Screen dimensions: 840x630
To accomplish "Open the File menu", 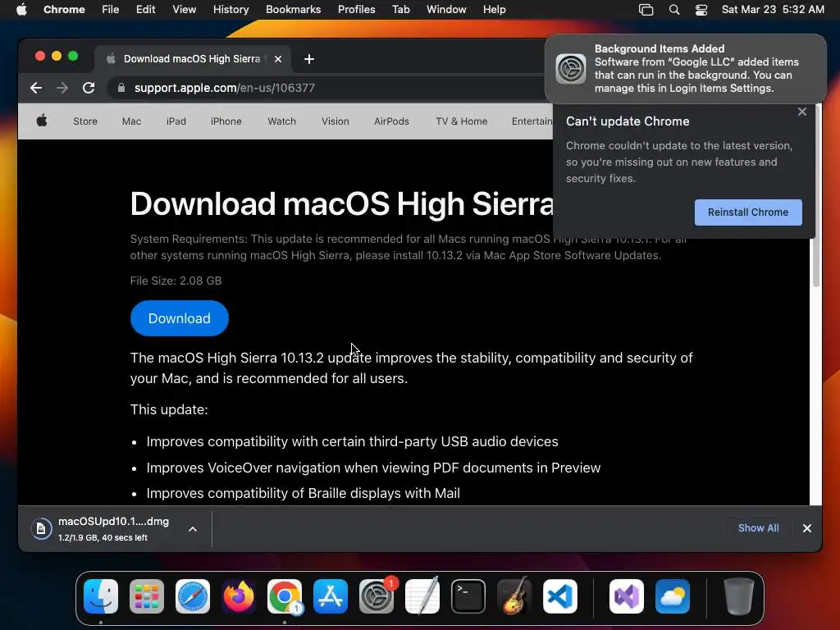I will coord(111,9).
